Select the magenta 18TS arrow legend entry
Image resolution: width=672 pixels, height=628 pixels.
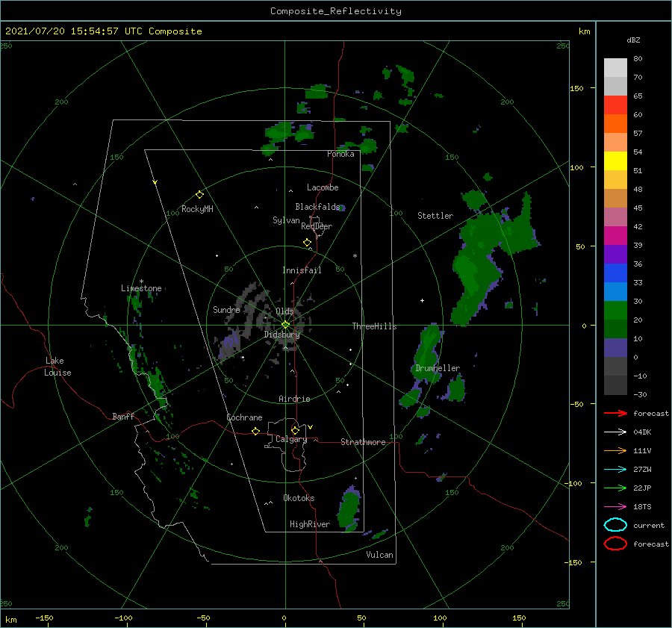click(615, 507)
